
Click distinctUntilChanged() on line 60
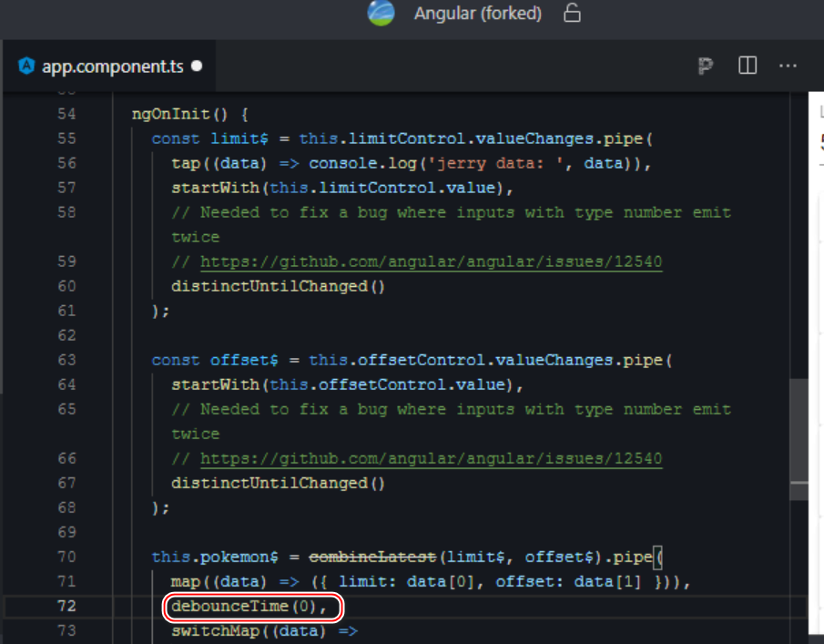278,287
